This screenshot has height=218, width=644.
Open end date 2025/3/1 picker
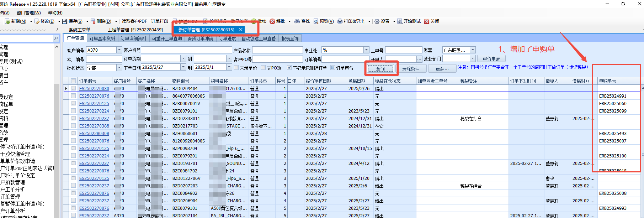229,67
